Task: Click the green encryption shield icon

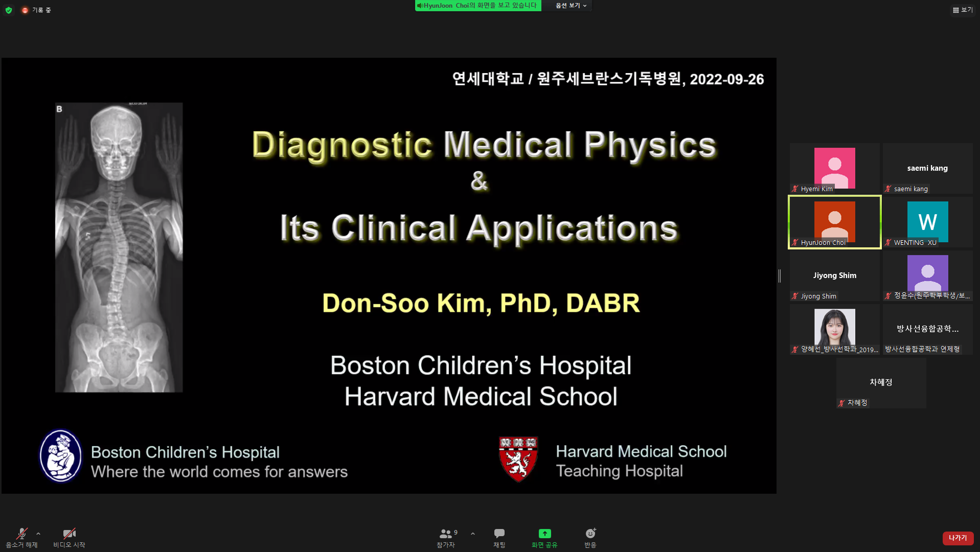Action: coord(9,10)
